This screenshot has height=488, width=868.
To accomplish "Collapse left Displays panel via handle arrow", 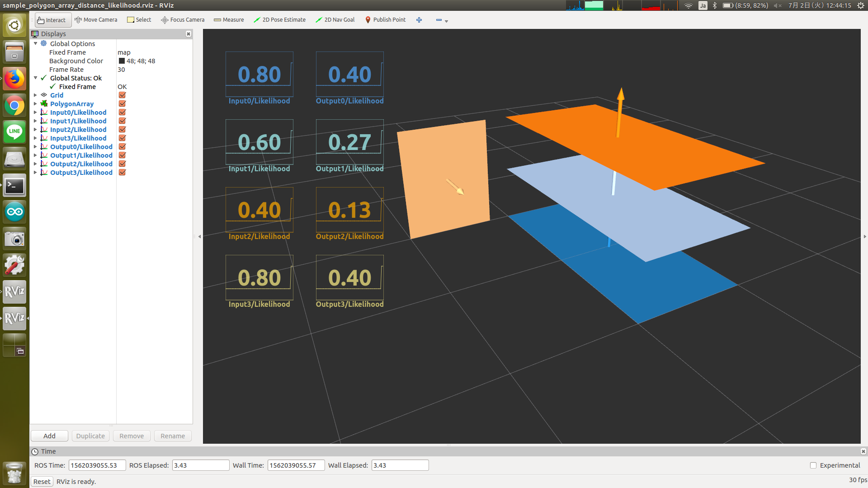I will point(199,236).
